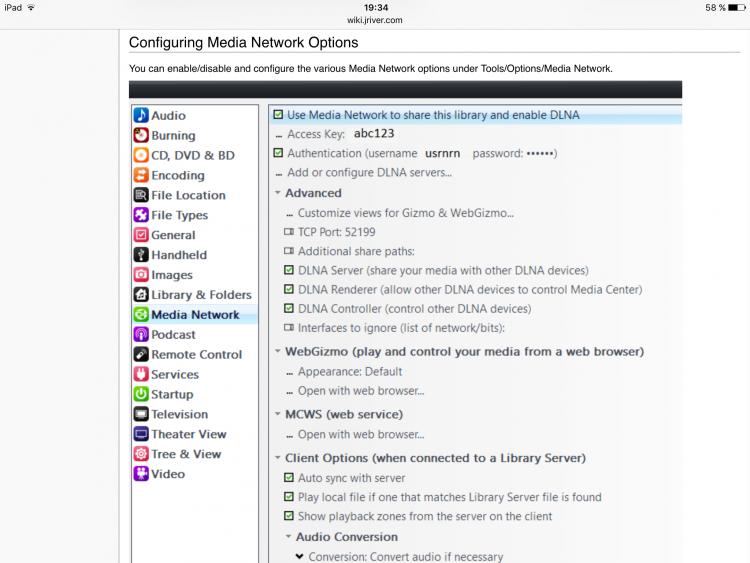Screen dimensions: 750x563
Task: Select Services label in options list
Action: click(x=175, y=374)
